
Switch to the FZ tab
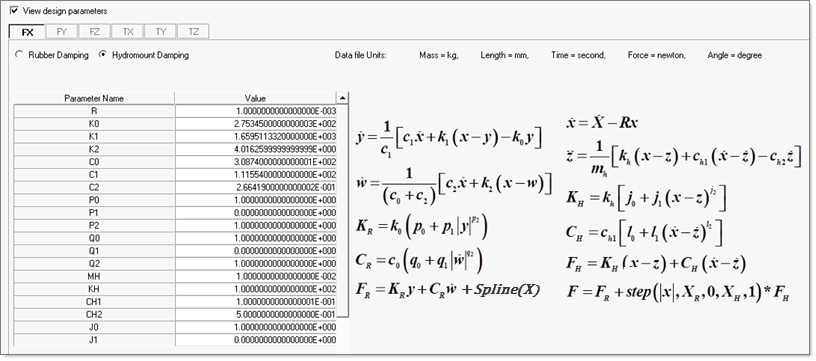pyautogui.click(x=94, y=32)
